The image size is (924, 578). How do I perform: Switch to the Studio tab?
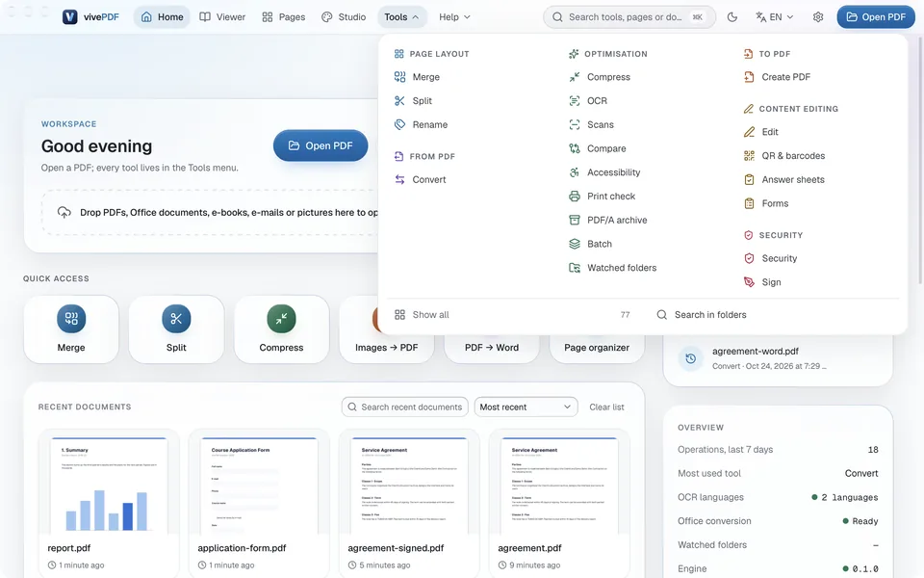pos(344,17)
